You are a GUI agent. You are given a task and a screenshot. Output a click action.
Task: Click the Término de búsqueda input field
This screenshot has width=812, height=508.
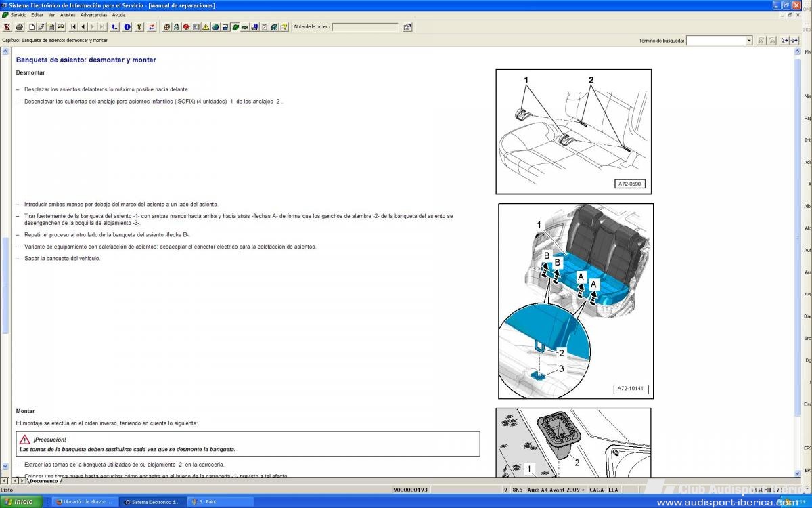[716, 41]
